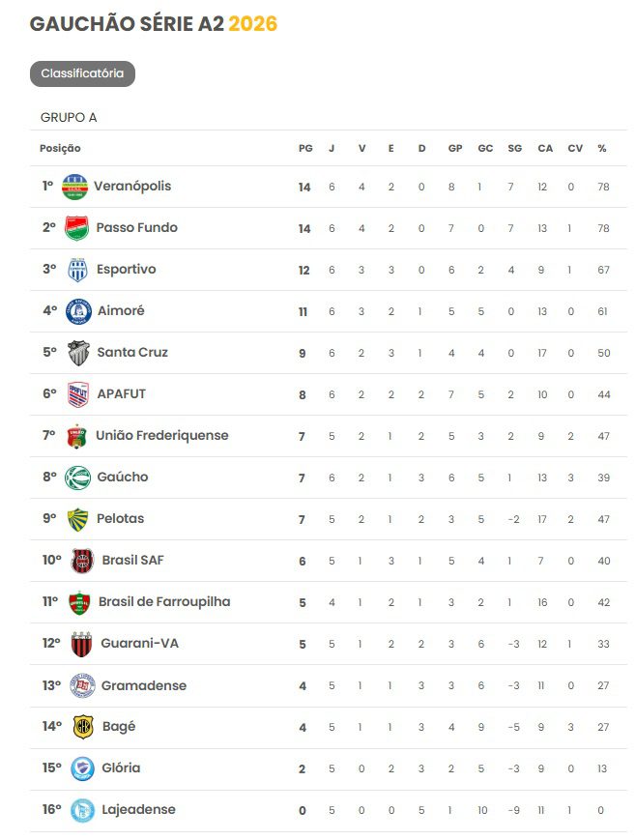Click the Gaúcho team crest
The width and height of the screenshot is (636, 840).
click(77, 478)
